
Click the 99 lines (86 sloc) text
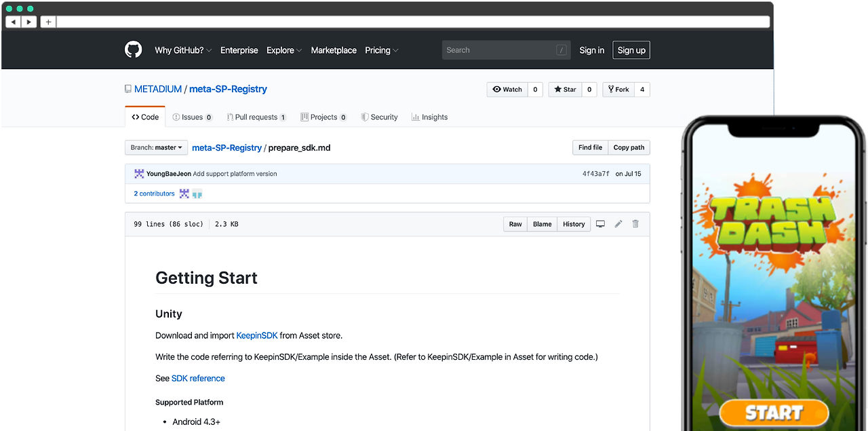[x=168, y=224]
